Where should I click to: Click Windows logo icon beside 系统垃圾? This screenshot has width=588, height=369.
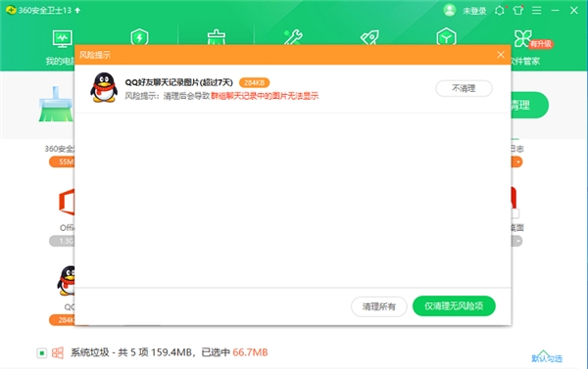(58, 353)
